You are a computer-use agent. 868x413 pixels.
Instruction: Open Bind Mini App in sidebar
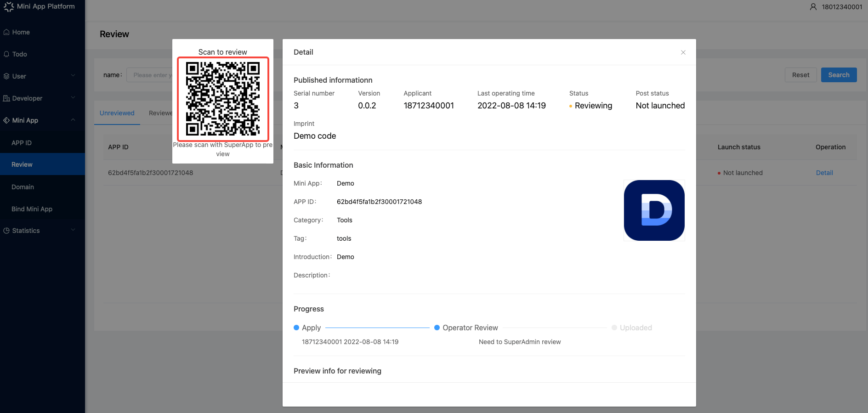pos(42,209)
